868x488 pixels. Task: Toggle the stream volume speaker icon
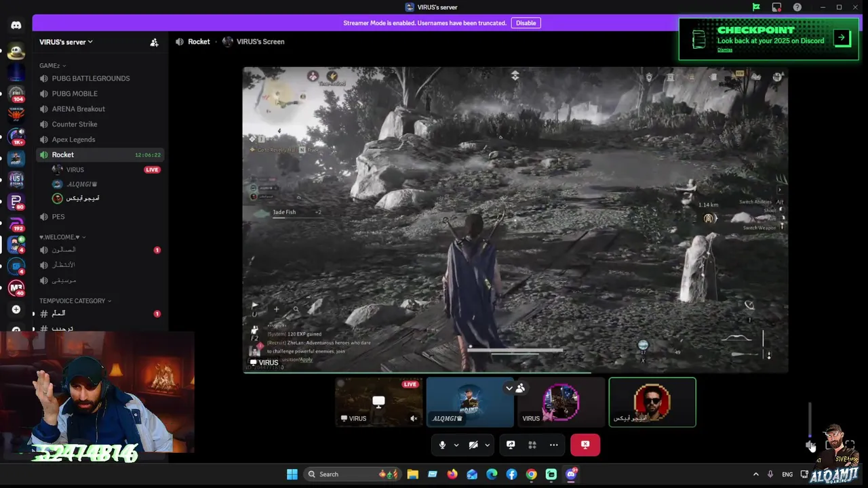[x=810, y=445]
